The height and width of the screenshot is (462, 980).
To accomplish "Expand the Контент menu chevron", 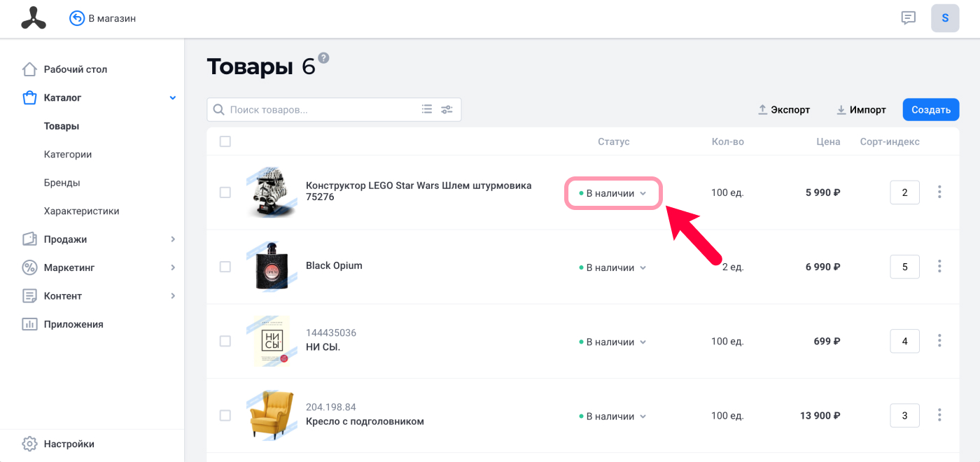I will click(173, 296).
